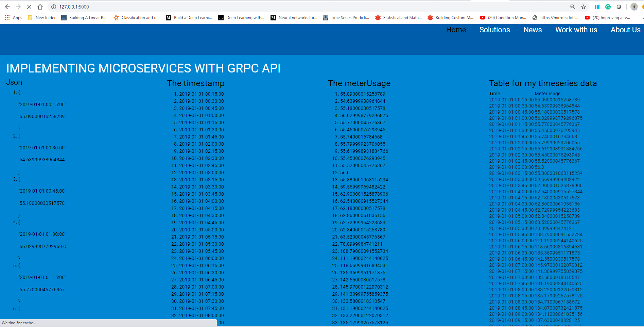
Task: Open the Neural networks for... bookmark
Action: pyautogui.click(x=294, y=18)
